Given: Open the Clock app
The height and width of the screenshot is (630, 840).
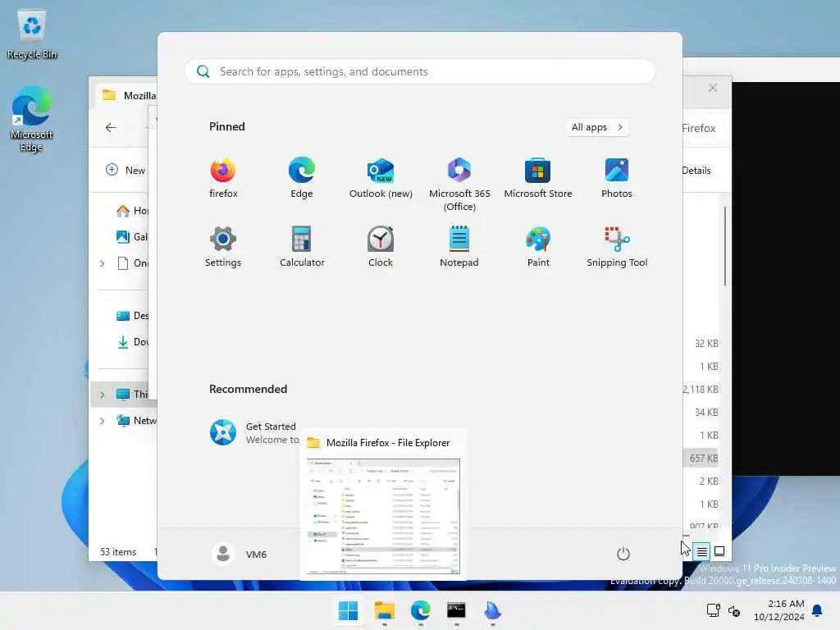Looking at the screenshot, I should point(381,247).
